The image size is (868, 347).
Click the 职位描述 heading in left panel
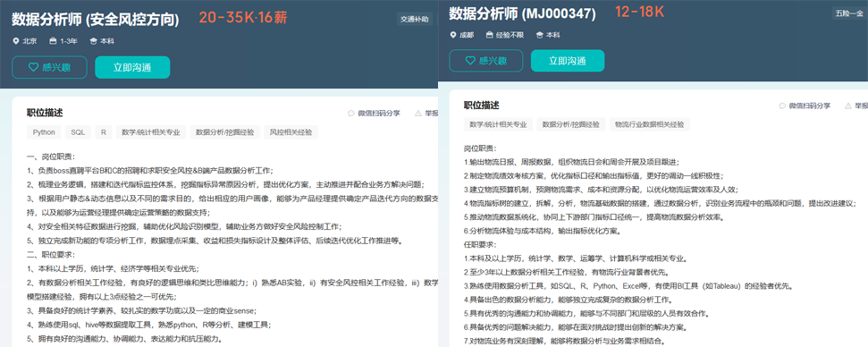point(45,113)
